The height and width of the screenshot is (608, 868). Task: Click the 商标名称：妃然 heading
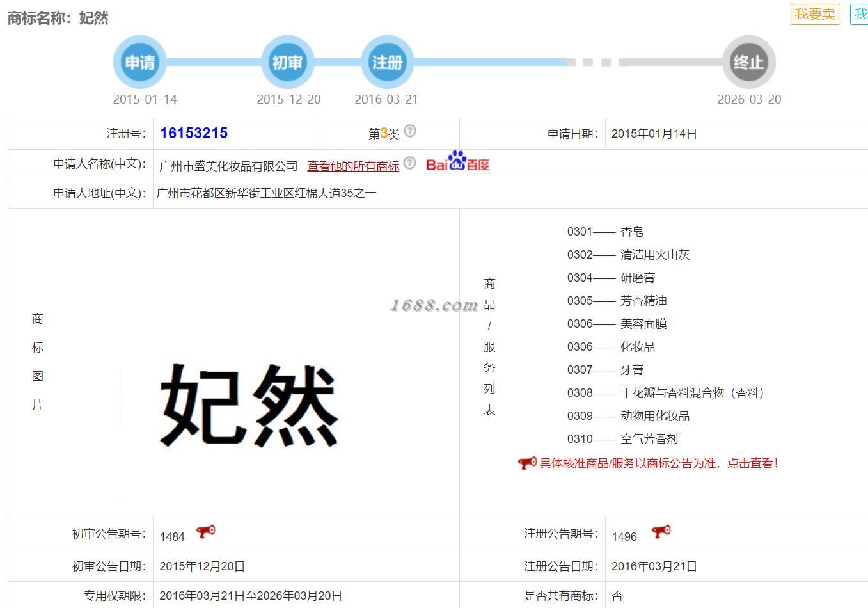[x=58, y=17]
